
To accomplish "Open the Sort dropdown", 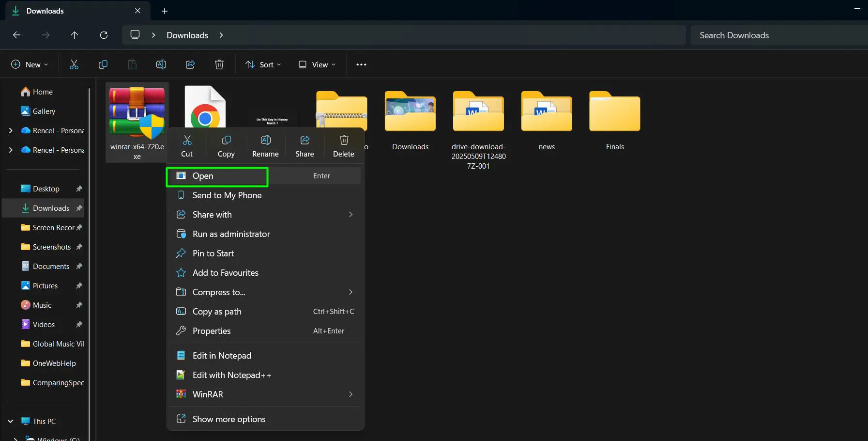I will (262, 64).
